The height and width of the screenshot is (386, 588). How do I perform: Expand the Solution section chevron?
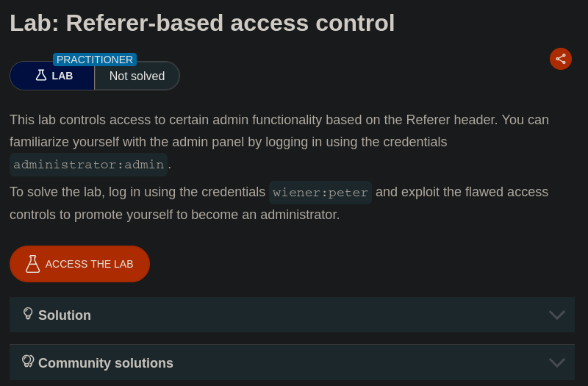pos(556,315)
